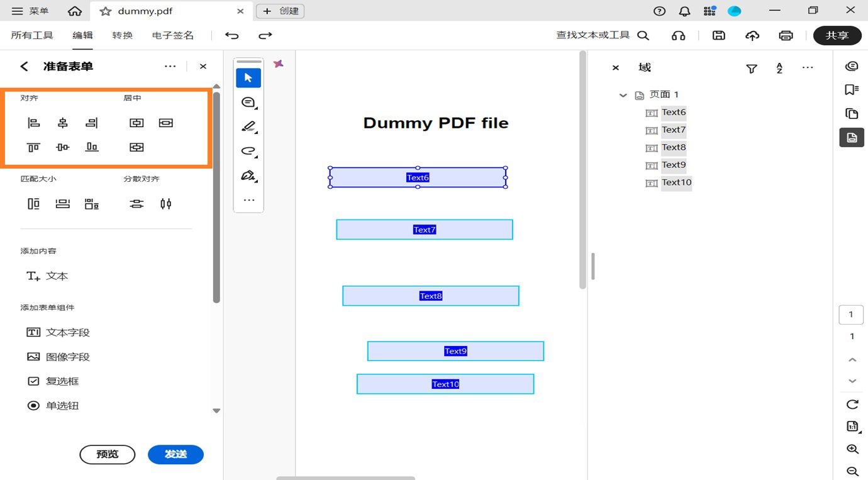This screenshot has height=480, width=868.
Task: Add a 复选框 checkbox component
Action: coord(52,381)
